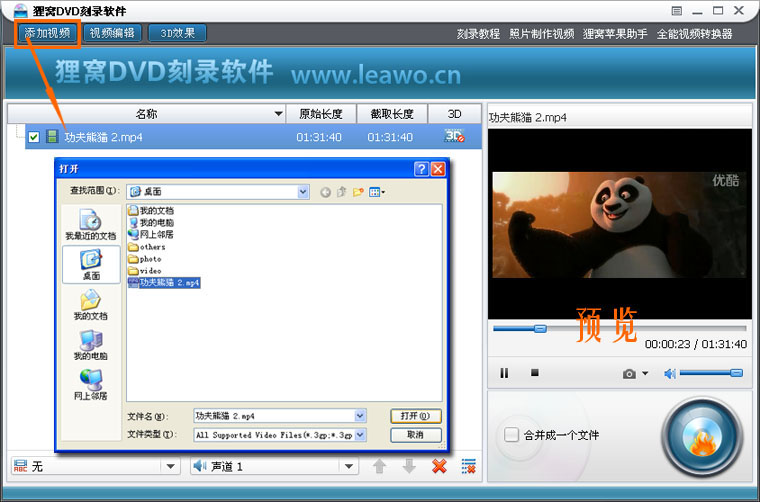Click the burn DVD disc button
The height and width of the screenshot is (502, 760).
tap(702, 438)
